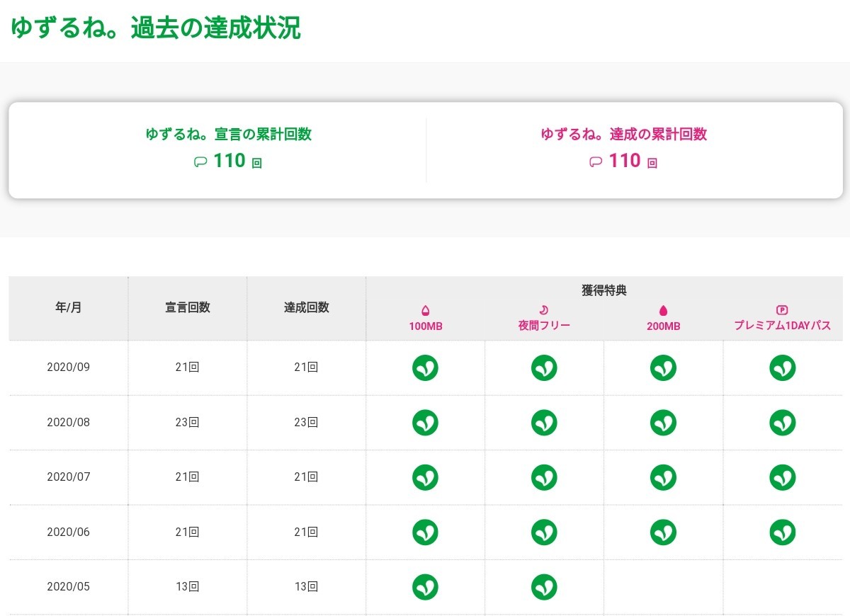Image resolution: width=850 pixels, height=616 pixels.
Task: Click the ゆずるね。宣言の累計回数 heading
Action: pyautogui.click(x=228, y=135)
